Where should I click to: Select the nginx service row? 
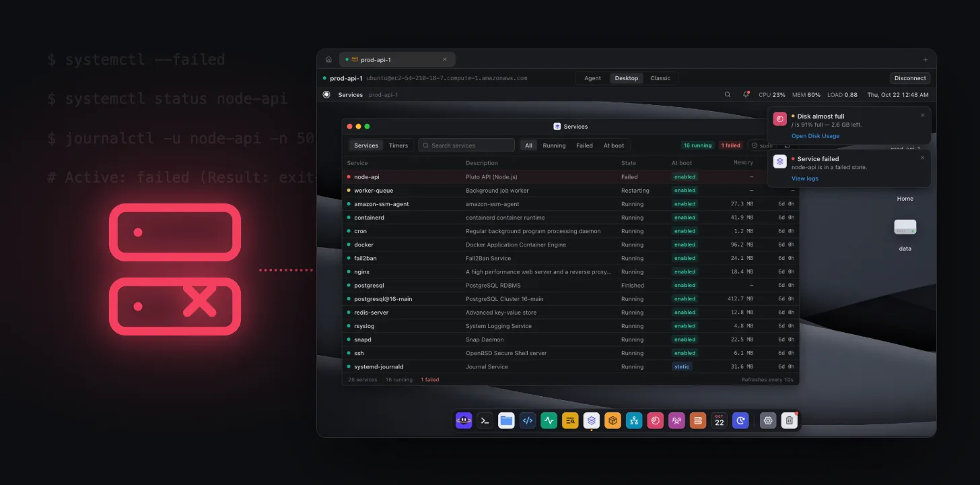pos(570,271)
